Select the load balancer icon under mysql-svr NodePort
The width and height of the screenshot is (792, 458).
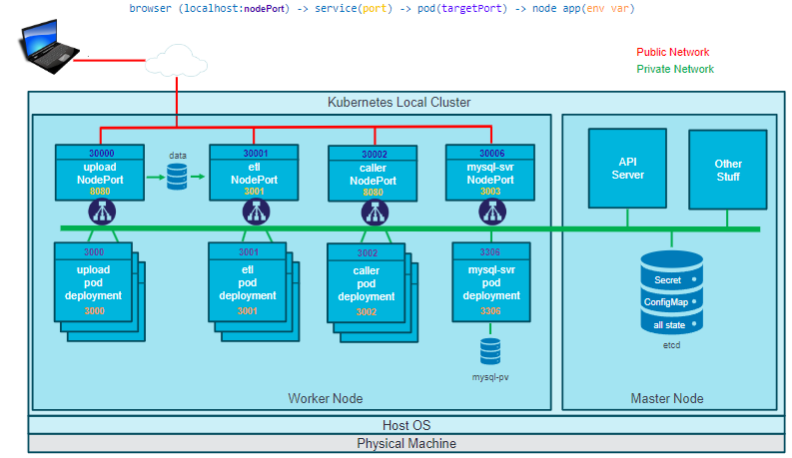(492, 212)
